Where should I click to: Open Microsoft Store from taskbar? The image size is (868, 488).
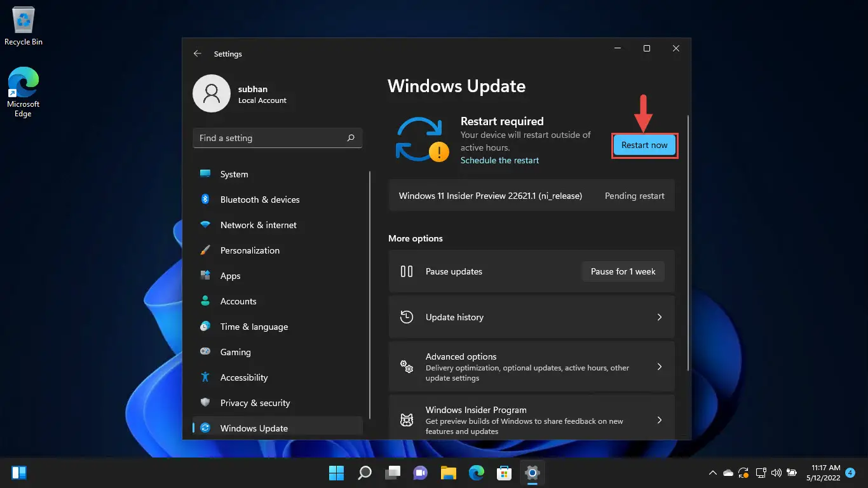pos(505,473)
